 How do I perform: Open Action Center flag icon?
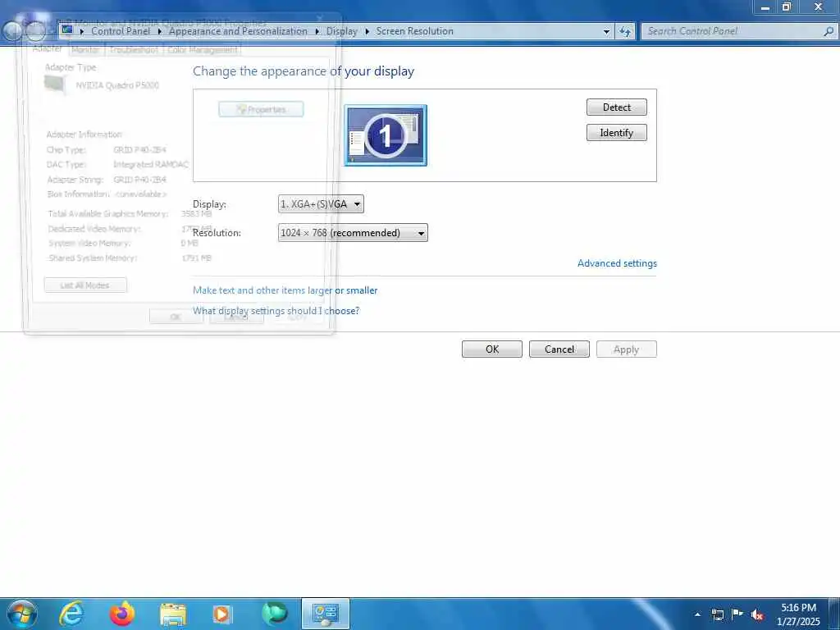pos(737,614)
